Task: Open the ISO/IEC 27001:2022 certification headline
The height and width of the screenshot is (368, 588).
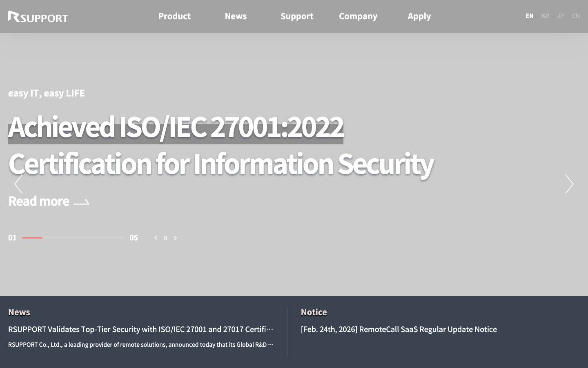Action: (221, 145)
